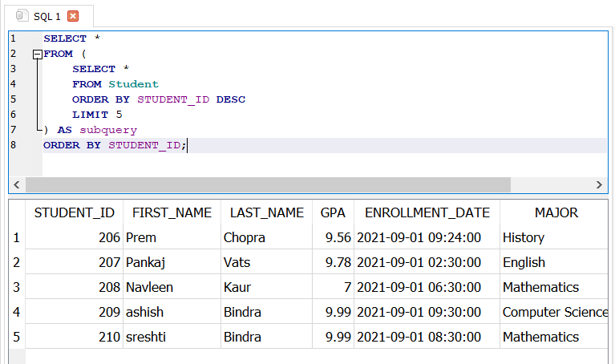
Task: Click the cell with student ID 207
Action: click(74, 262)
